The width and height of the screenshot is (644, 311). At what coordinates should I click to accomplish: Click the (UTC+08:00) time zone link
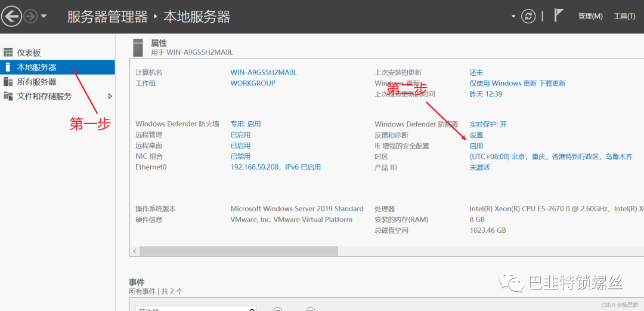[551, 156]
